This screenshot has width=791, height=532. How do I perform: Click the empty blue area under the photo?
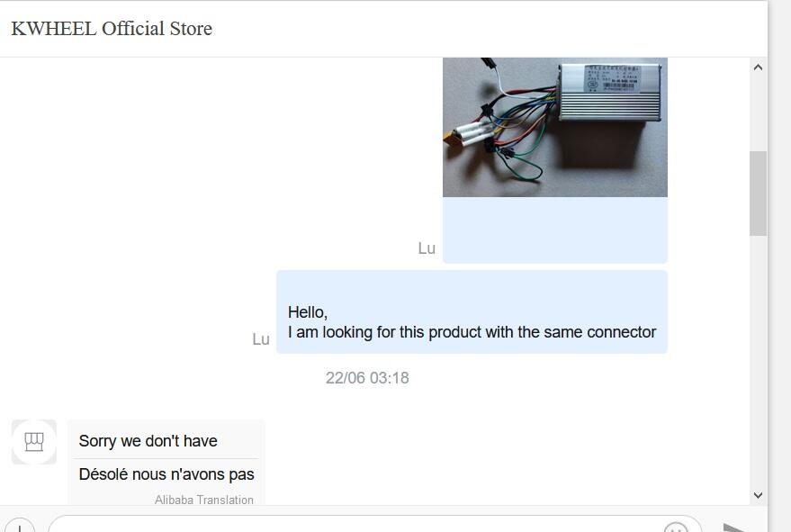[555, 230]
